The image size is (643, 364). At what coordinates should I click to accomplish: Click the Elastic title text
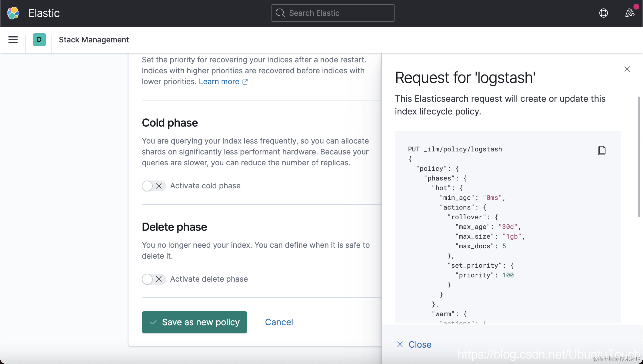(44, 13)
